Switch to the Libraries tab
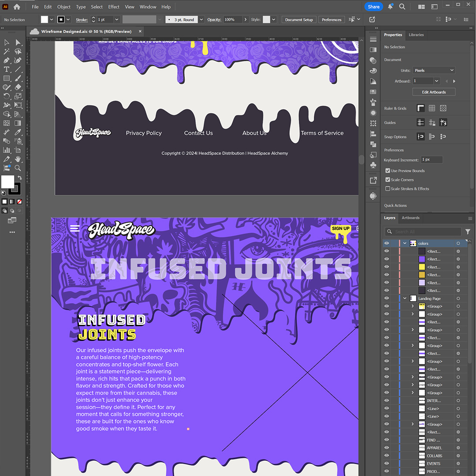The height and width of the screenshot is (476, 476). point(416,35)
